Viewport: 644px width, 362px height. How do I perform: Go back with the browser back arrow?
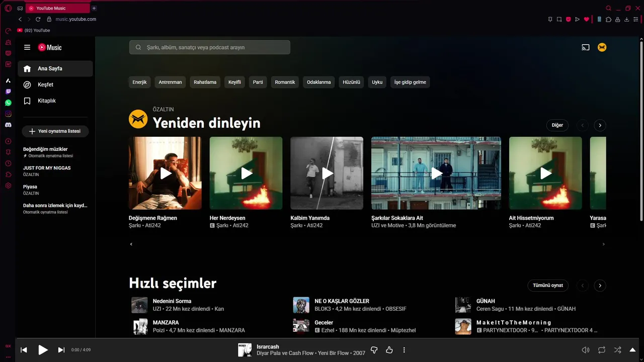click(20, 19)
